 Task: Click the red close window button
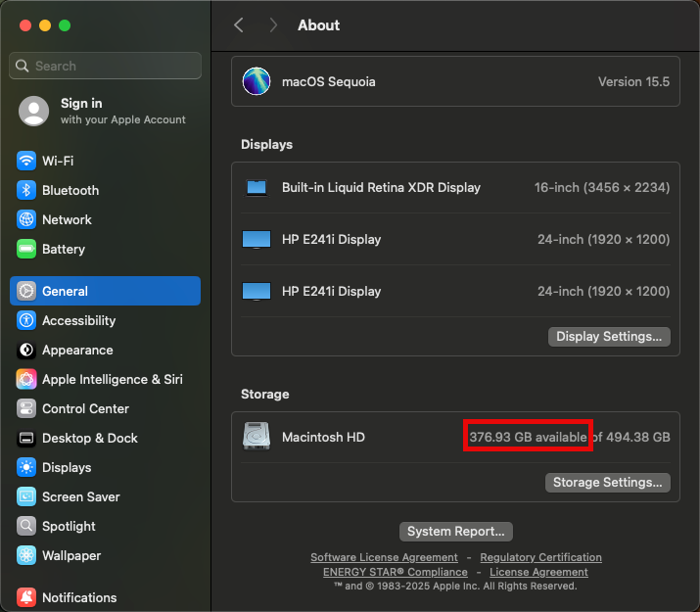pyautogui.click(x=25, y=25)
